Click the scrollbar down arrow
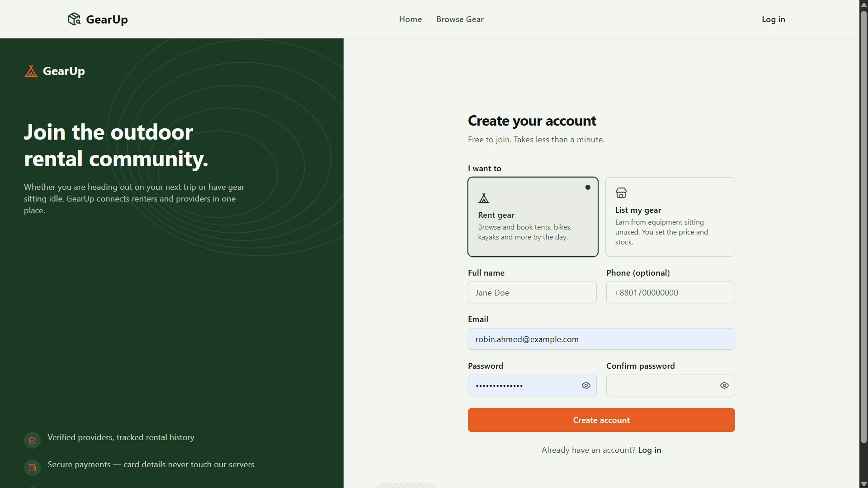This screenshot has width=868, height=488. 863,484
